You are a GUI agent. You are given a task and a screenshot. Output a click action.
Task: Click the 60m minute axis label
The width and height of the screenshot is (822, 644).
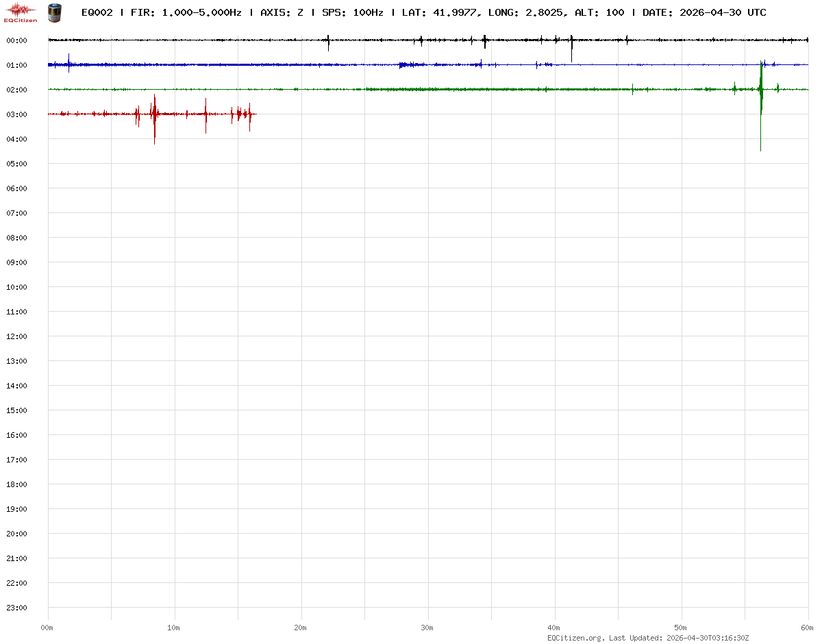(x=808, y=628)
